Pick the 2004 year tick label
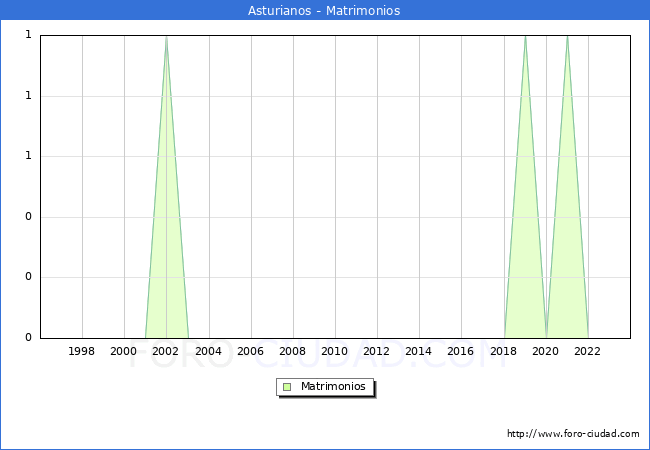 [x=208, y=351]
